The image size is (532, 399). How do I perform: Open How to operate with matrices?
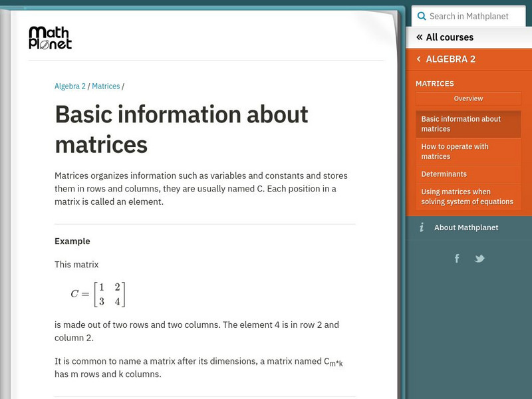[x=468, y=152]
